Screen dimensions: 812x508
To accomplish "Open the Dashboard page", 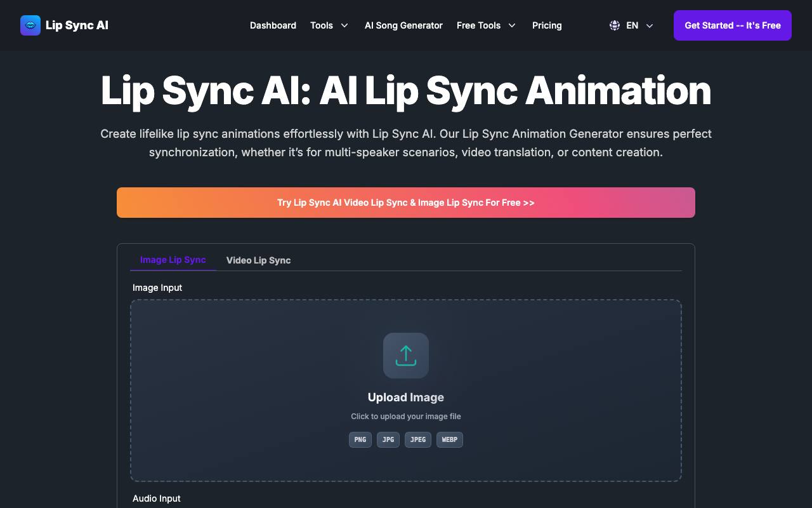I will click(x=273, y=25).
